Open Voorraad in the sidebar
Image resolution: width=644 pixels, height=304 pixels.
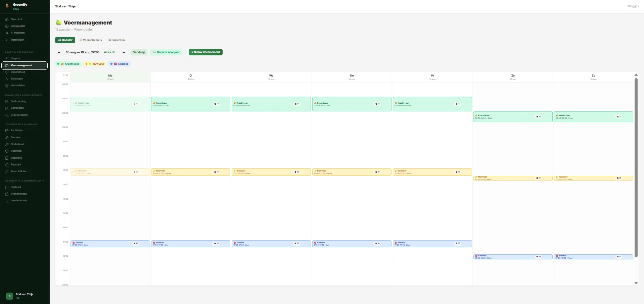[25, 151]
